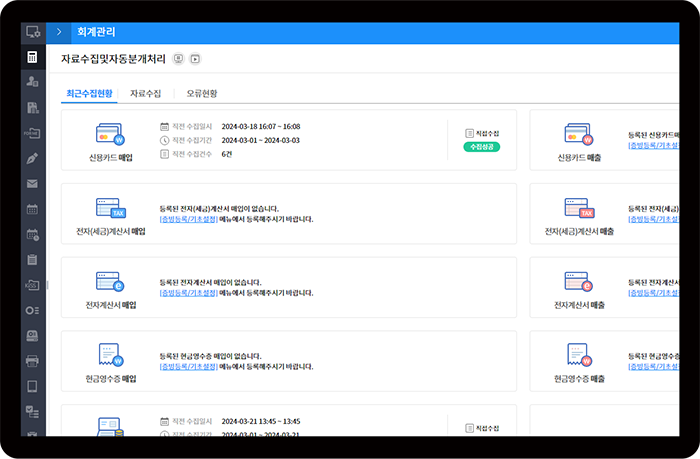The width and height of the screenshot is (700, 459).
Task: Select the calculator accounting sidebar icon
Action: click(x=32, y=57)
